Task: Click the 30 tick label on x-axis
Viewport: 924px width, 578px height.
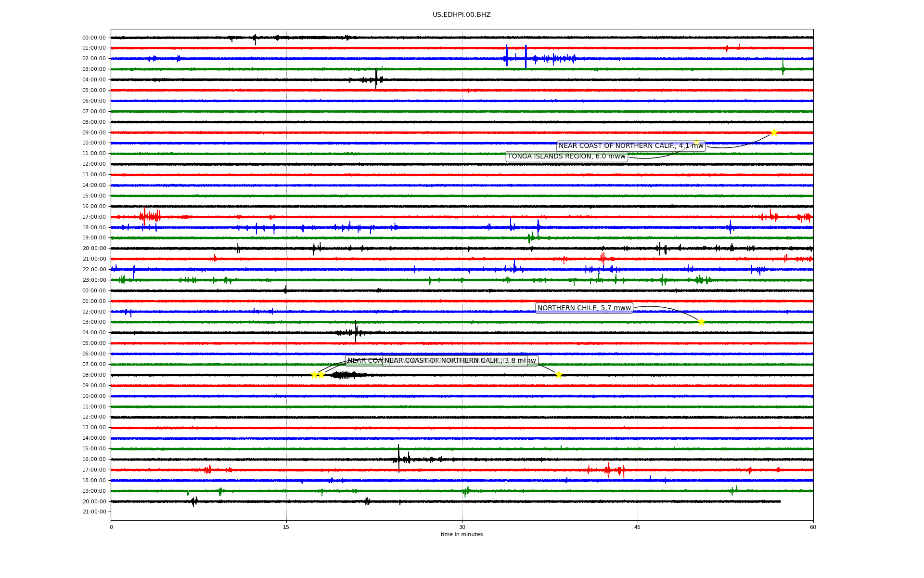Action: click(462, 527)
